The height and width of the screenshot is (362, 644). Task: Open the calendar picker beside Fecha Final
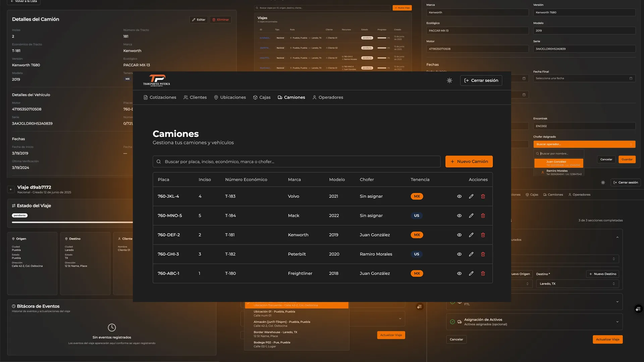631,78
